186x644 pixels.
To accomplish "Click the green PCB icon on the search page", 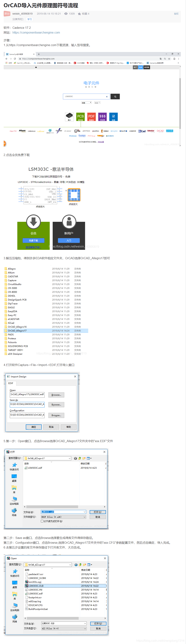I will click(x=80, y=117).
